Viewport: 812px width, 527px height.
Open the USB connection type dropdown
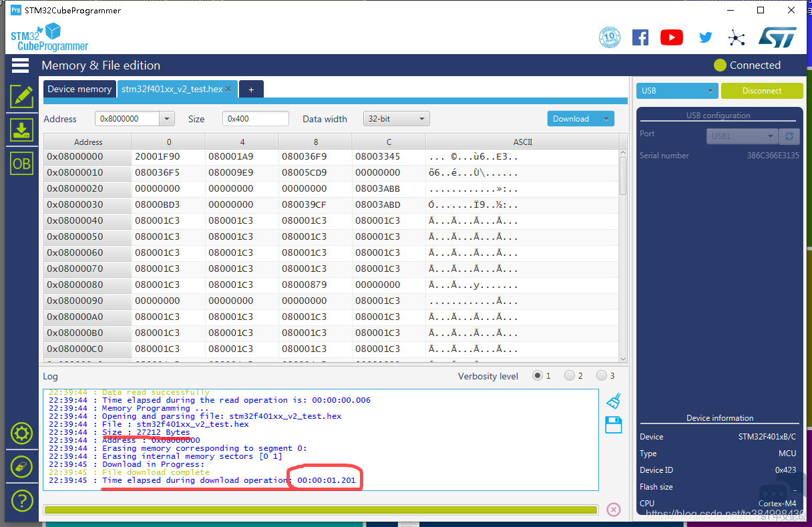click(677, 91)
